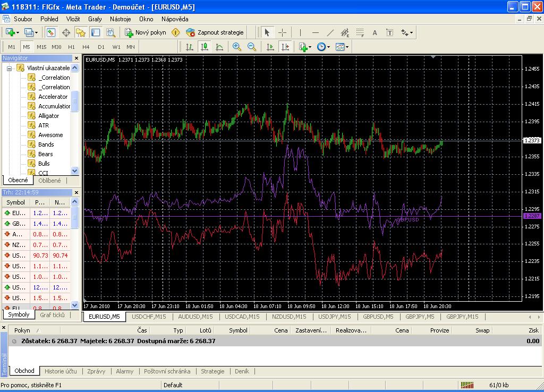Open the Pohled menu

tap(49, 19)
